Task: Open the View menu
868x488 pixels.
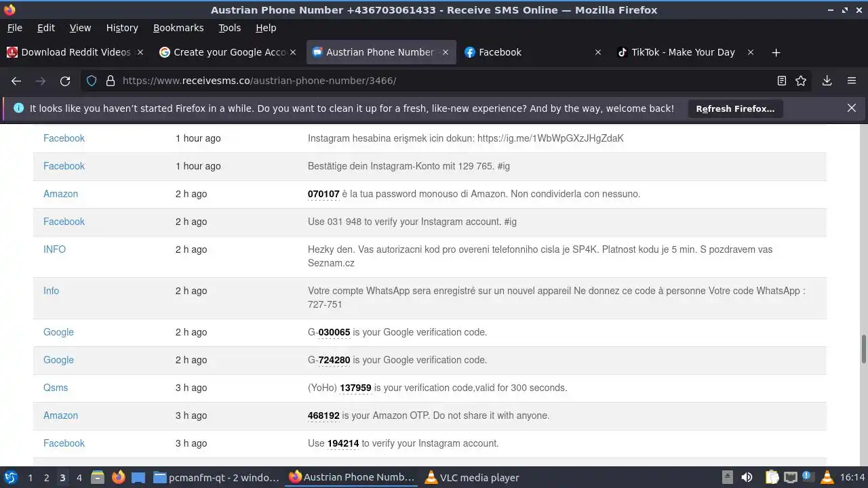Action: tap(80, 28)
